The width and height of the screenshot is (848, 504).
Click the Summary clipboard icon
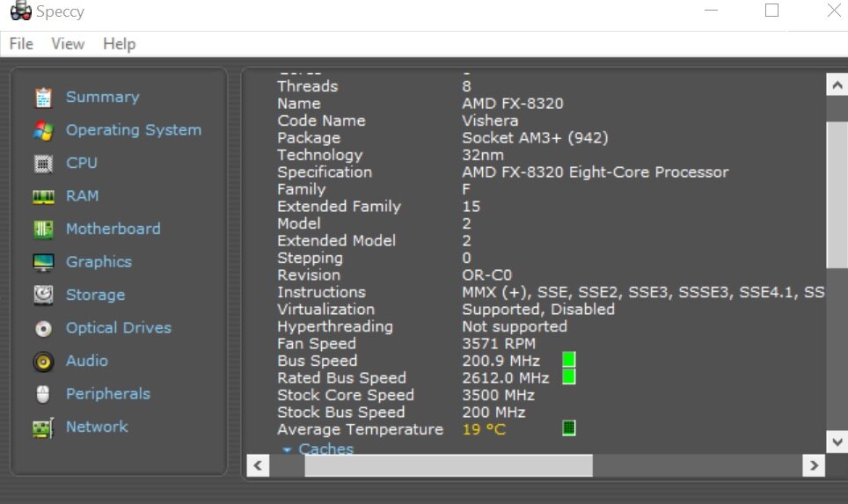[43, 98]
